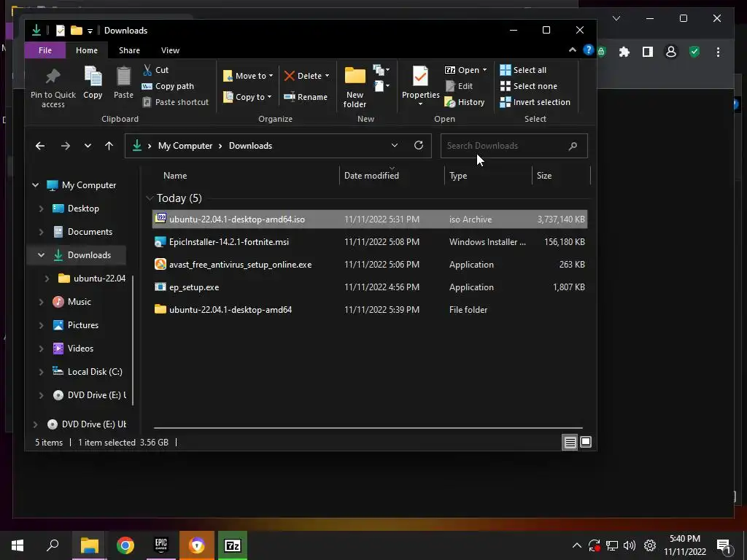Select ubuntu-22.04.1-desktop-amd64.iso file
Image resolution: width=747 pixels, height=560 pixels.
tap(370, 219)
